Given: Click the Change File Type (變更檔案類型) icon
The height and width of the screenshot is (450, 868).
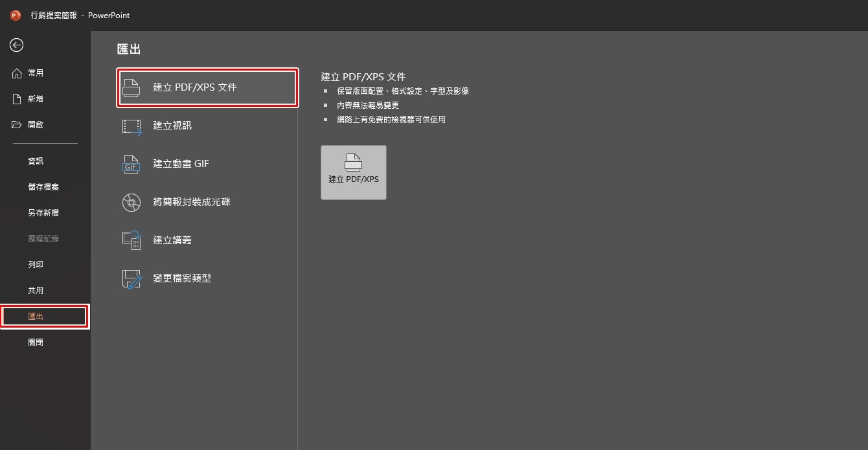Looking at the screenshot, I should (131, 279).
